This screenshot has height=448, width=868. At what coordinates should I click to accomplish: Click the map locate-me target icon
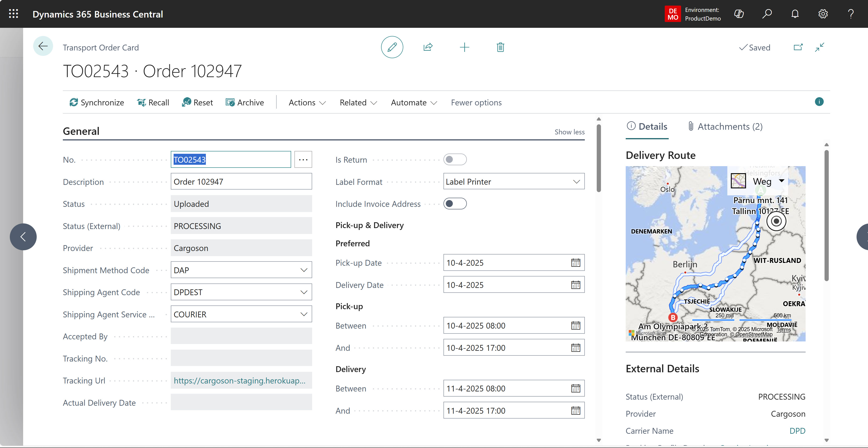coord(776,221)
